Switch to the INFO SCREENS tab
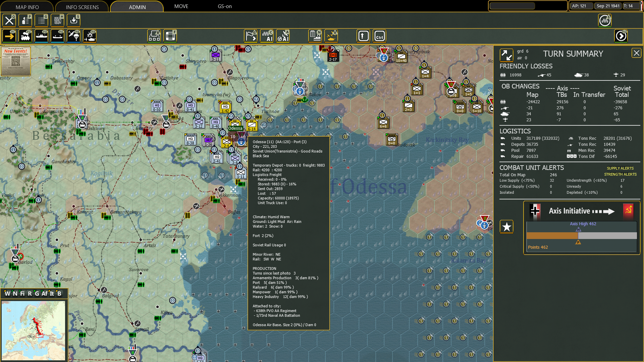This screenshot has height=362, width=644. click(82, 7)
